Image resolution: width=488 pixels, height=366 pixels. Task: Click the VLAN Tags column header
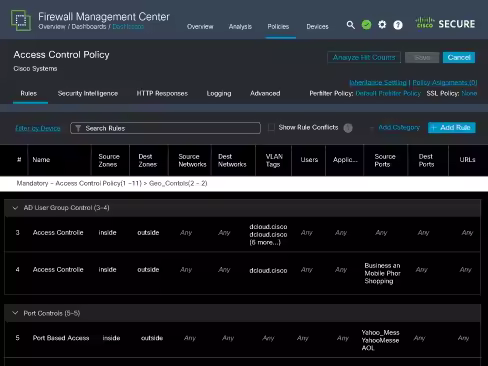click(x=274, y=160)
